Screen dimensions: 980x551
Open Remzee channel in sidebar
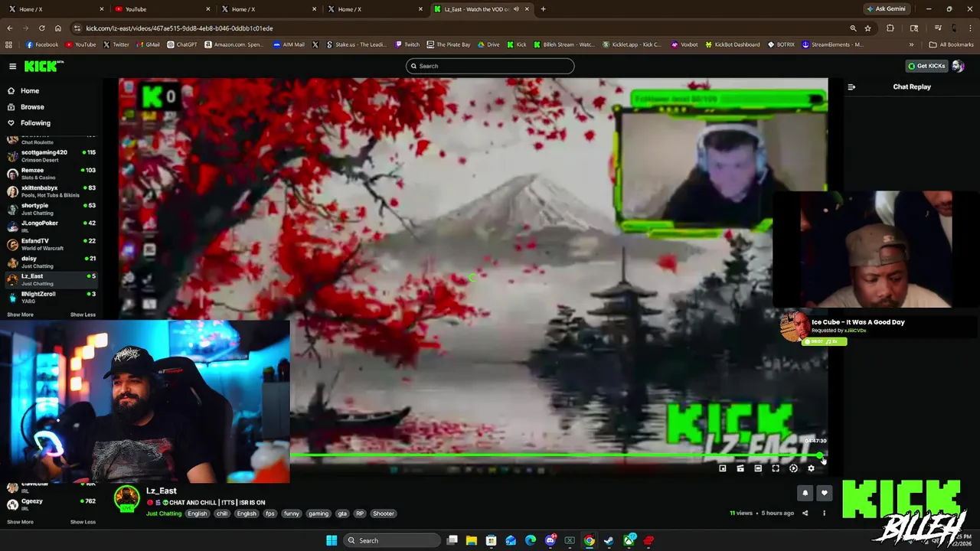pyautogui.click(x=52, y=173)
